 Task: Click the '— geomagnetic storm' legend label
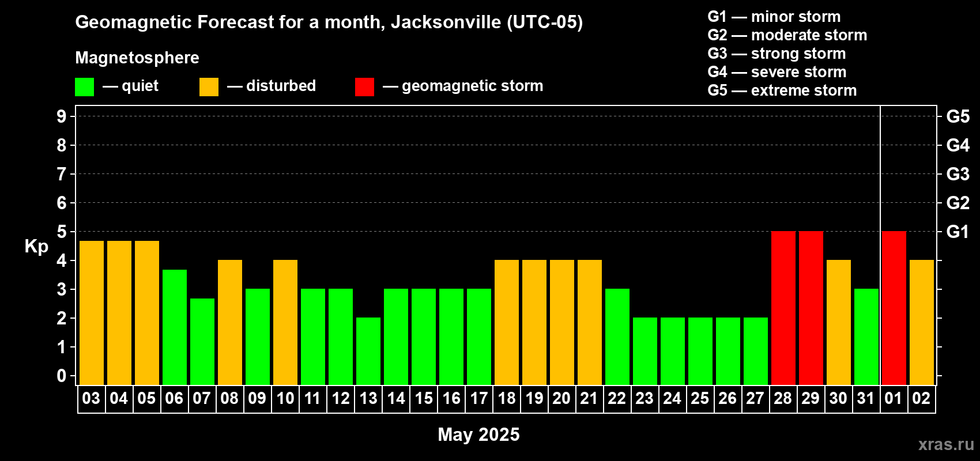[x=463, y=86]
